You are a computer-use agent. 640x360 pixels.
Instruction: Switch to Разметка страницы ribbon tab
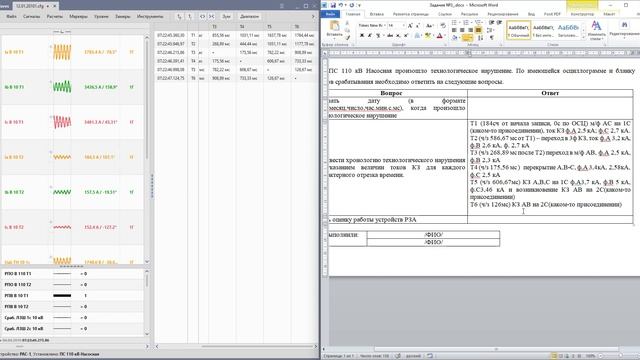tap(411, 14)
